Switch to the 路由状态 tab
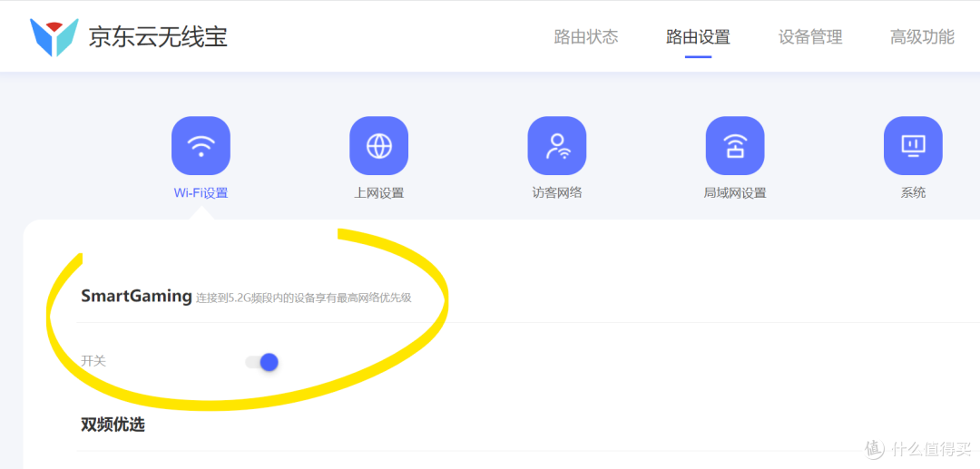The image size is (980, 469). tap(586, 37)
